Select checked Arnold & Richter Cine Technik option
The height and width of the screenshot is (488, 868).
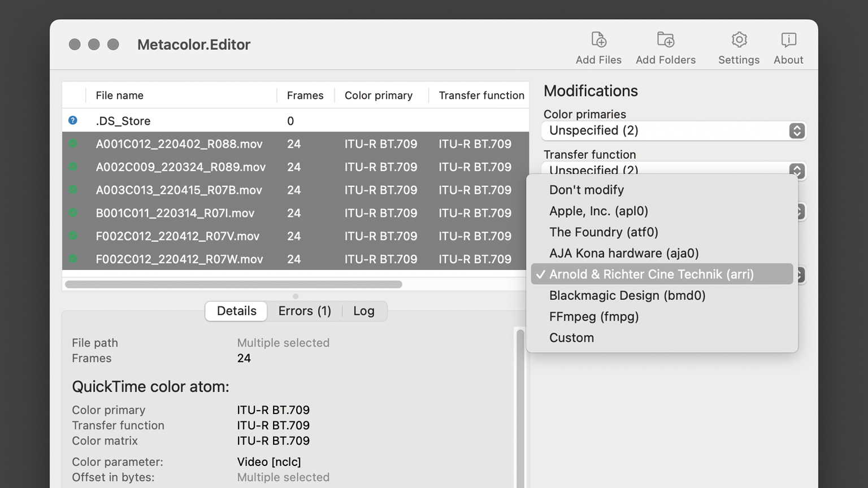[x=651, y=274]
